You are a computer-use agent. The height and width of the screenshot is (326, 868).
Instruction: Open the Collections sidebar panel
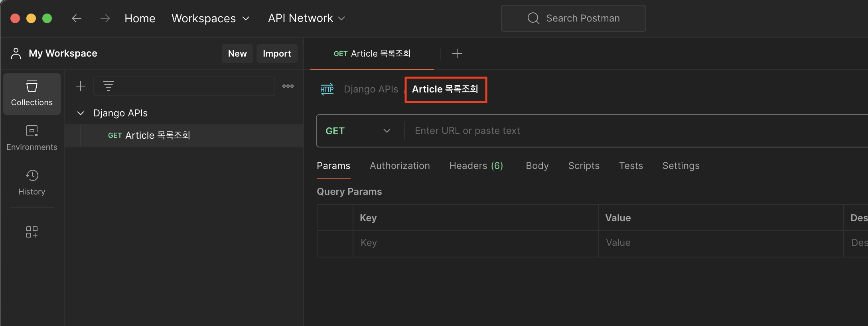pyautogui.click(x=32, y=94)
